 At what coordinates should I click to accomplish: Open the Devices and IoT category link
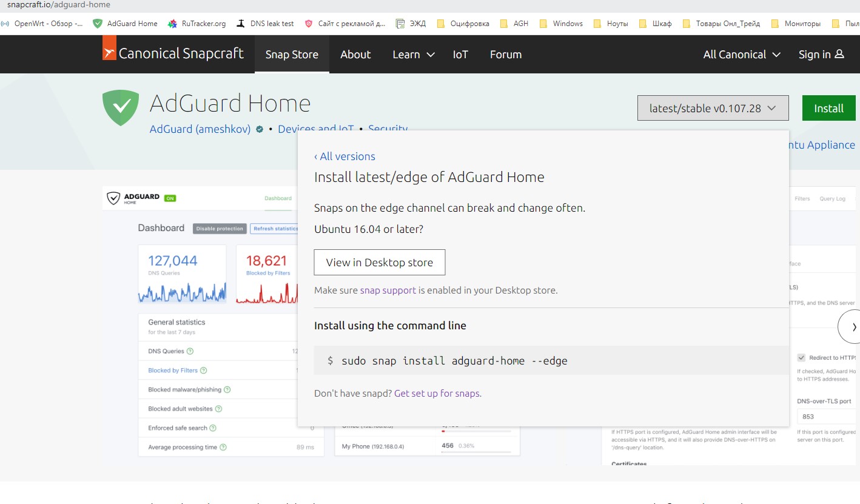click(316, 129)
